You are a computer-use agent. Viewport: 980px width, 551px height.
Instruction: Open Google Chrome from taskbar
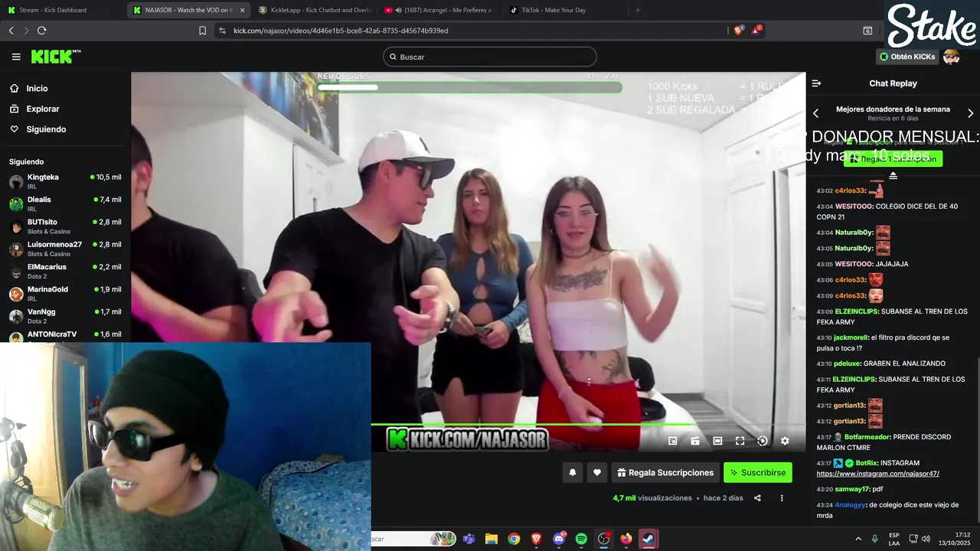[514, 539]
